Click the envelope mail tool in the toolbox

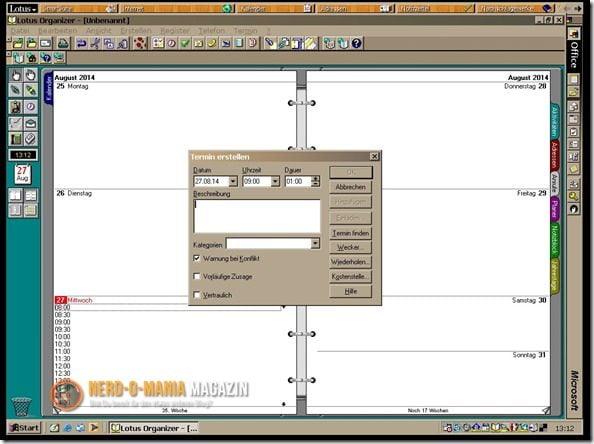[x=31, y=123]
